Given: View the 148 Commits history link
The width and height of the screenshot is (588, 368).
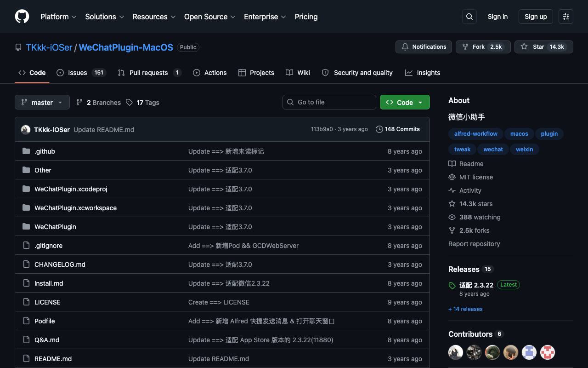Looking at the screenshot, I should [x=398, y=129].
